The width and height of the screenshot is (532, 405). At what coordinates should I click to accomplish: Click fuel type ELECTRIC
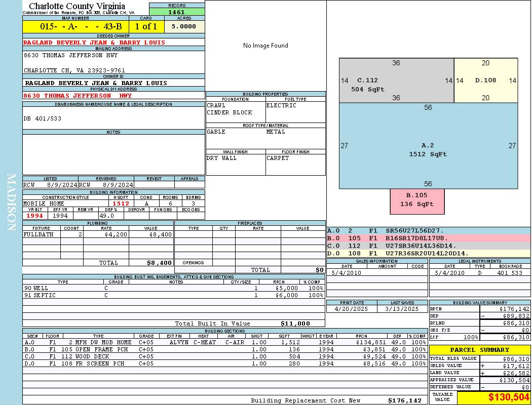[x=281, y=105]
